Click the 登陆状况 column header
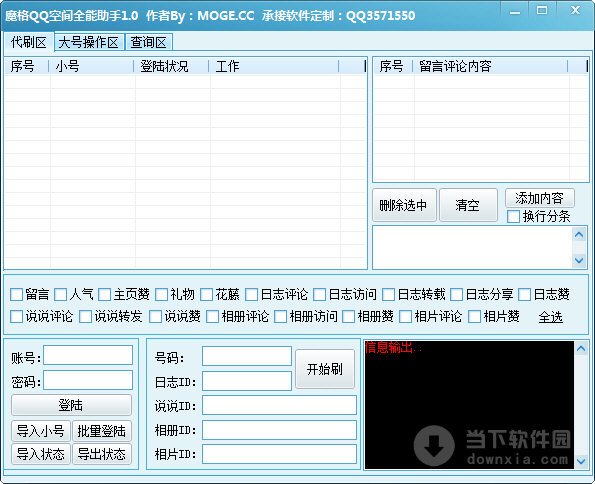The image size is (595, 484). pos(172,66)
